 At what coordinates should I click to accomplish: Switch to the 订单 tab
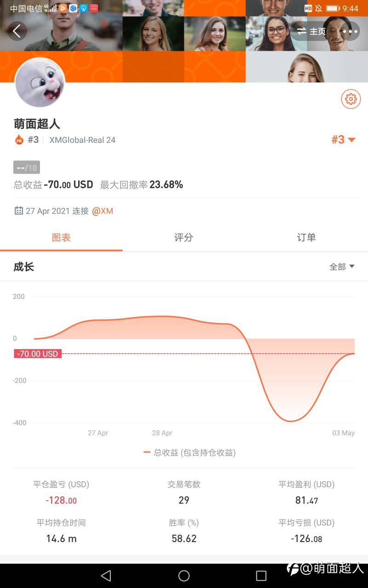coord(306,237)
